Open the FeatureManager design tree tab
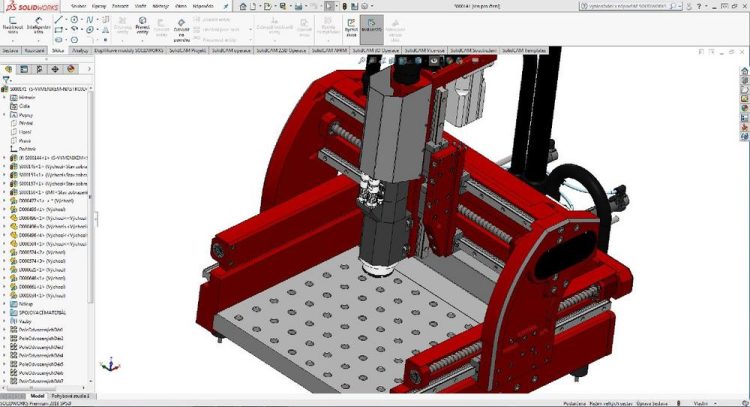Viewport: 750px width, 407px height. (10, 69)
